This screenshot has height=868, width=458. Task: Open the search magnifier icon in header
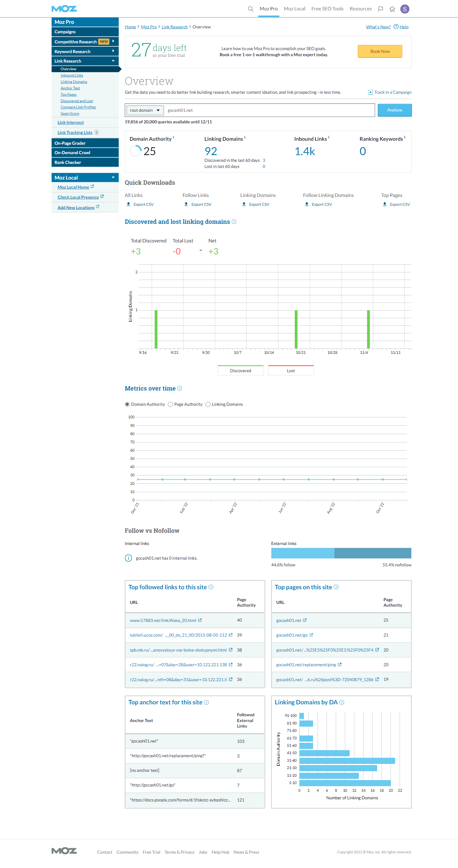pyautogui.click(x=251, y=9)
